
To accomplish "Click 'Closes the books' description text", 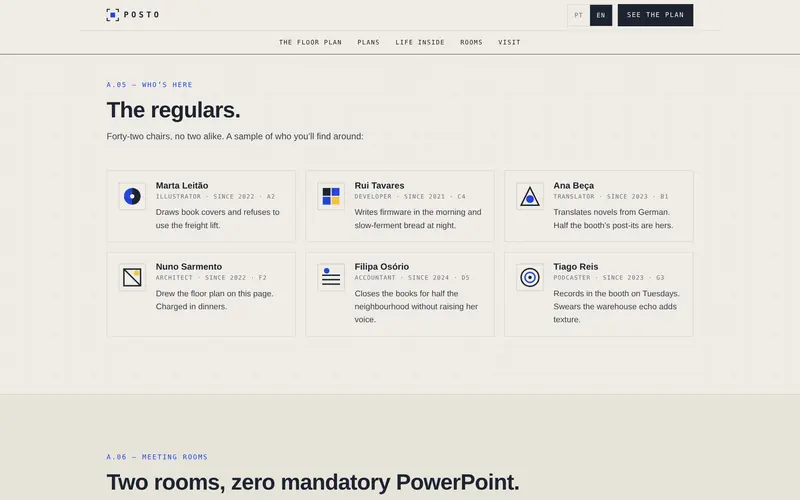I will 416,306.
